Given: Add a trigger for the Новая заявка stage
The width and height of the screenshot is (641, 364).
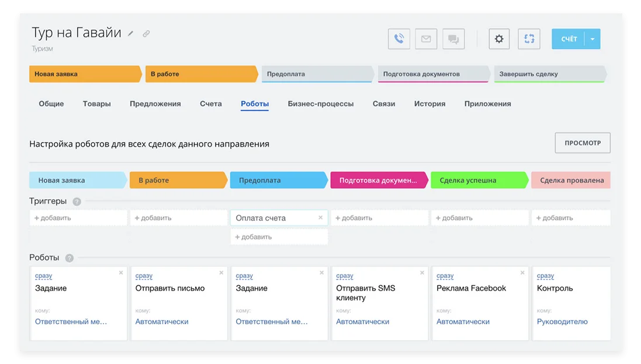Looking at the screenshot, I should (53, 217).
